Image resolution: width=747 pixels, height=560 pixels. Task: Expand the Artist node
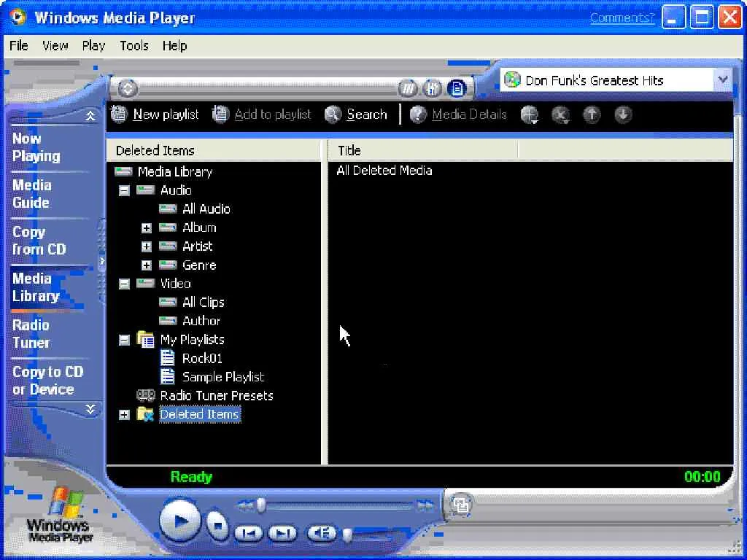click(x=147, y=246)
